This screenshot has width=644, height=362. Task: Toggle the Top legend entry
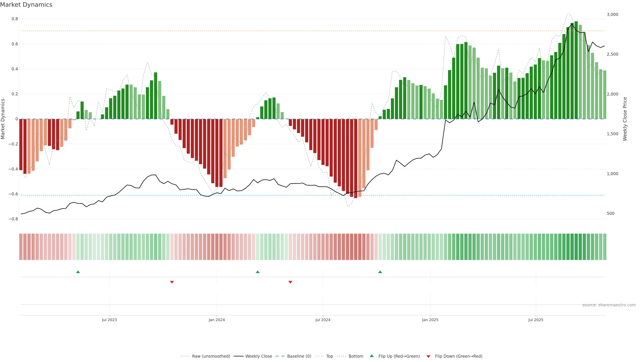[330, 356]
